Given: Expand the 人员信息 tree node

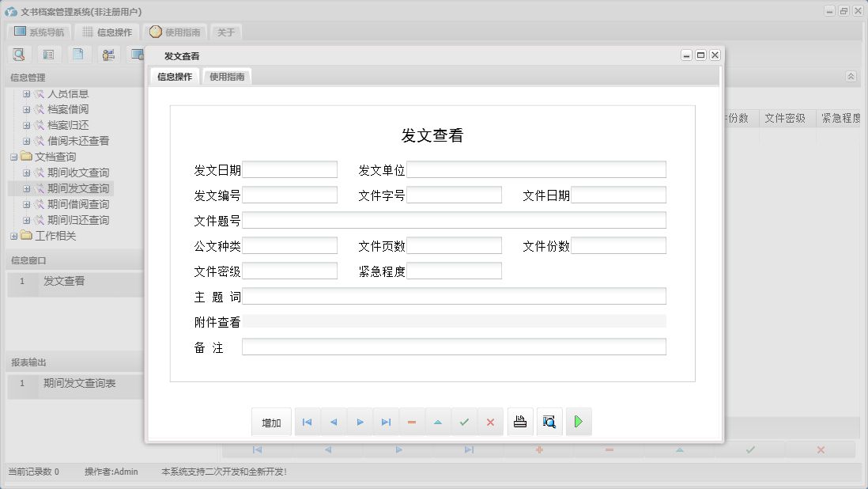Looking at the screenshot, I should coord(27,93).
